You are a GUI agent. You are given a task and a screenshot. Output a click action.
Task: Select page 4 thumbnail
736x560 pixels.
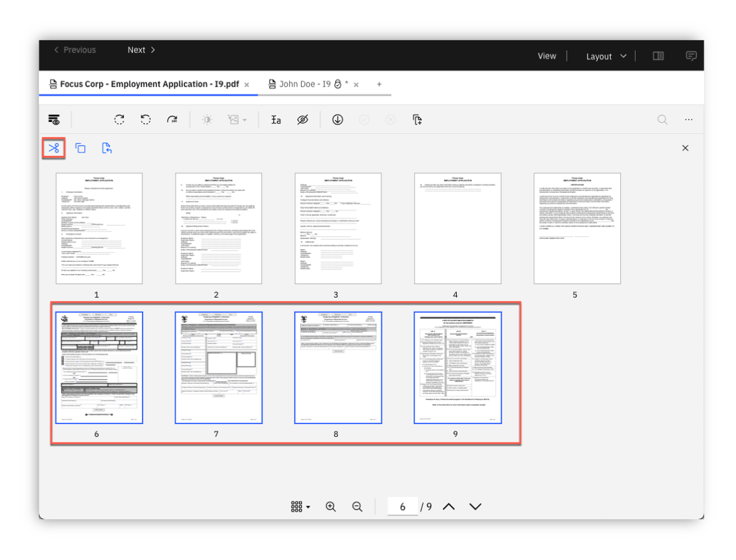tap(457, 229)
